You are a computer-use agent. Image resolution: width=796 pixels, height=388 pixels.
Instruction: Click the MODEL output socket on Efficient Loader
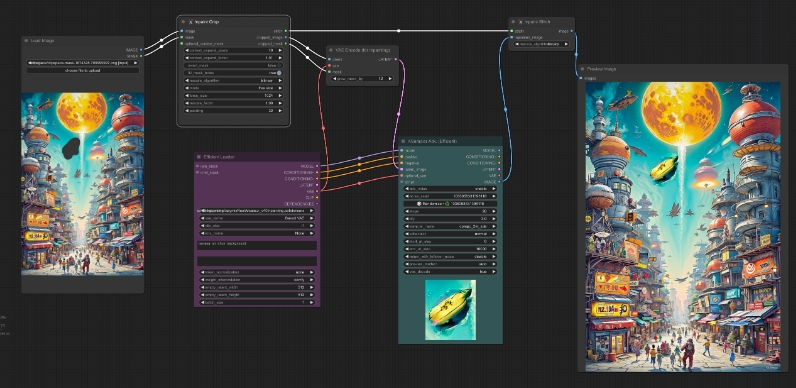click(317, 166)
